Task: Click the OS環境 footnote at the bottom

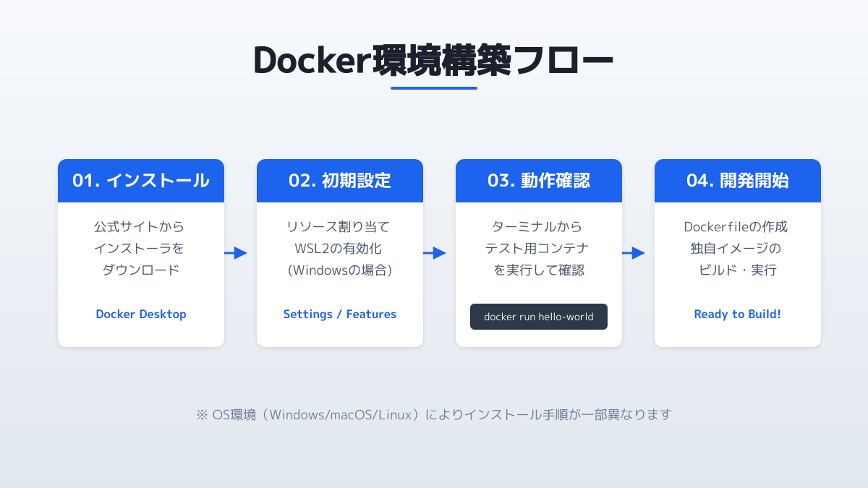Action: pos(434,415)
